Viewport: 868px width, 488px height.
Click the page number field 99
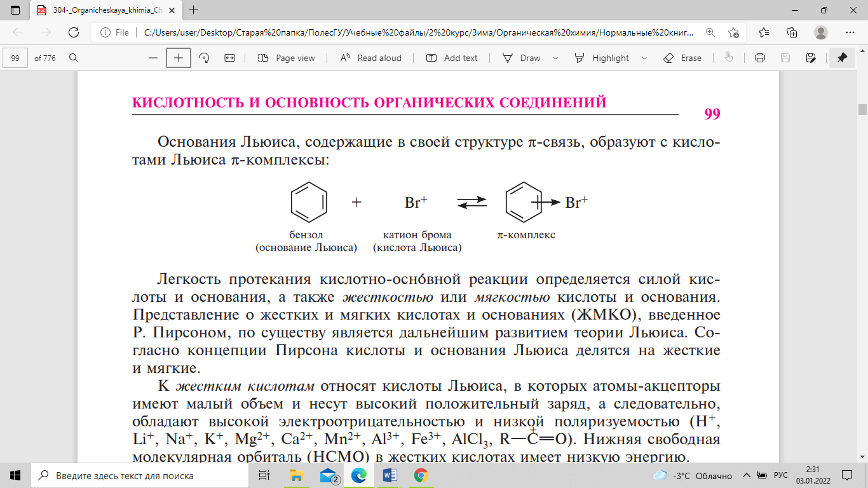(x=15, y=58)
